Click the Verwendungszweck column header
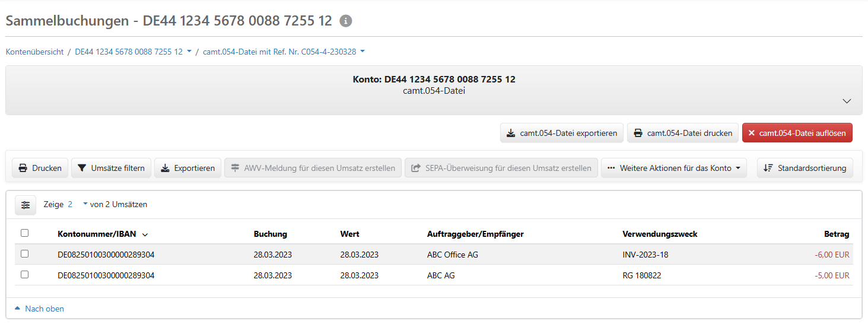 click(x=660, y=234)
